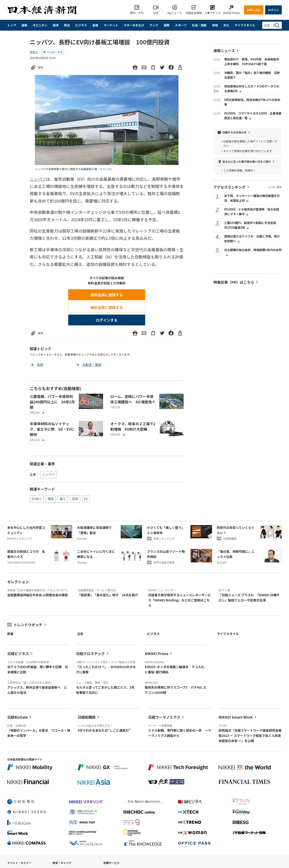Open the NIKKEI Asia site logo

[94, 782]
